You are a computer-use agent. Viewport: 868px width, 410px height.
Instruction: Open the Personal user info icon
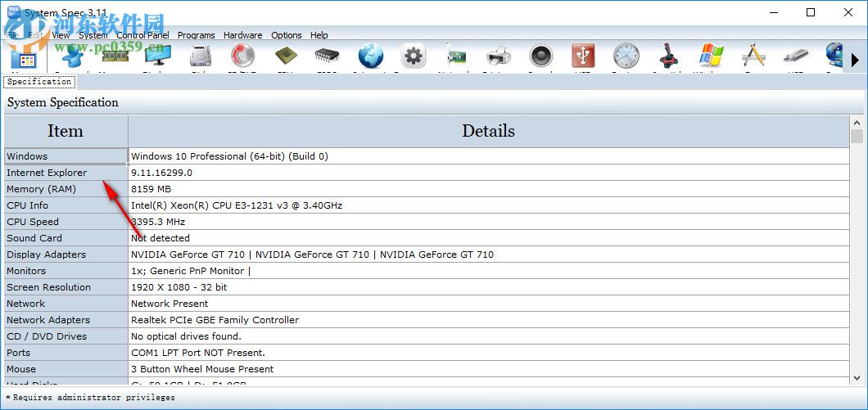(x=75, y=56)
